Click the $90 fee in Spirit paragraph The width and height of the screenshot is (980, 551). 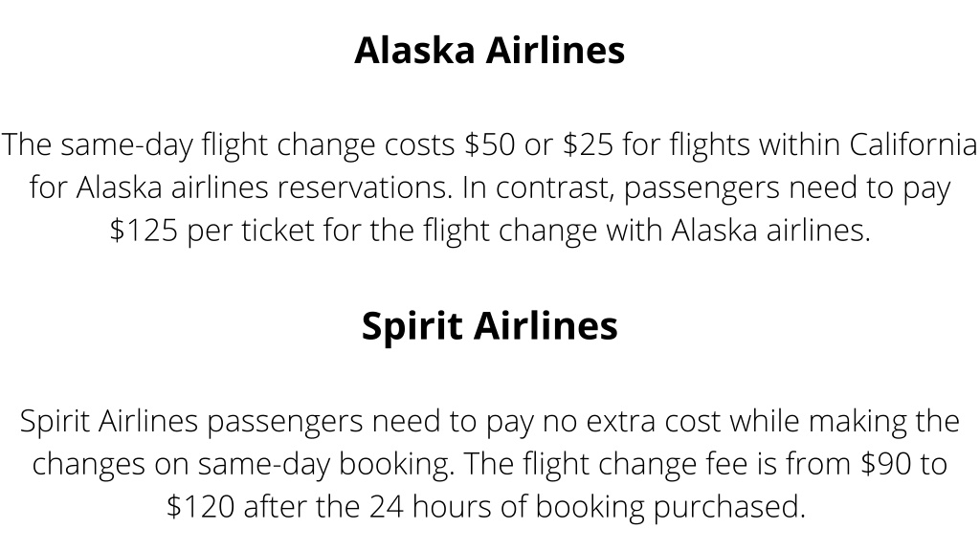pos(885,464)
